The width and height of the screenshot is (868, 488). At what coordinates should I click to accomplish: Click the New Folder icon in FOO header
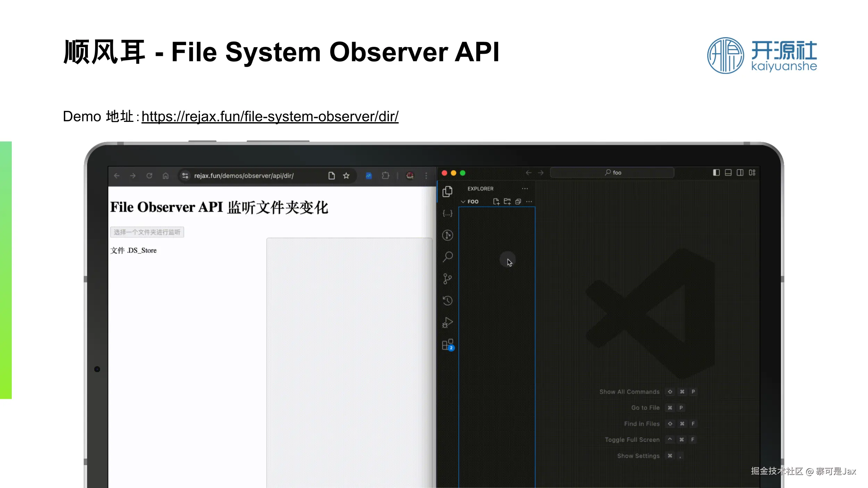pyautogui.click(x=507, y=202)
